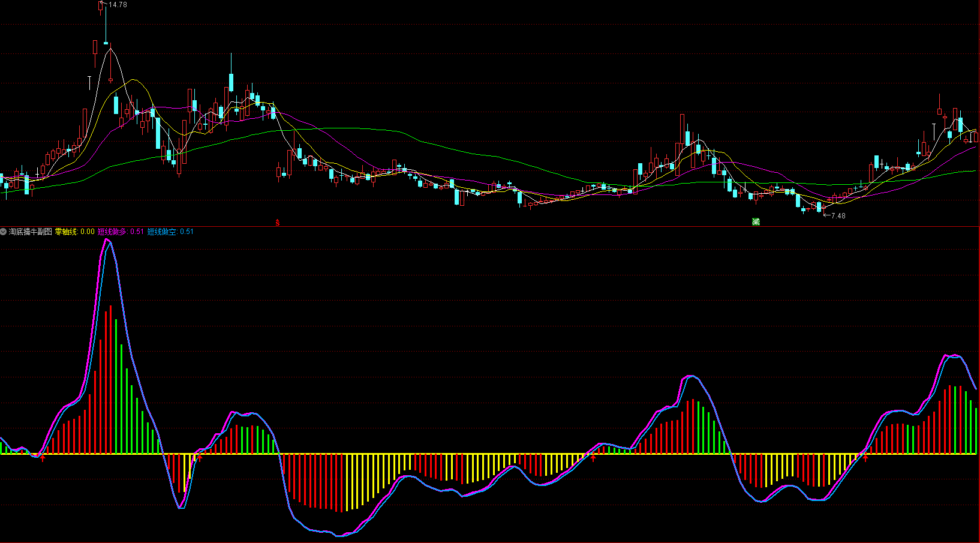Click the 淘底擒牛副图 indicator name
Screen dimensions: 980x543
30,232
